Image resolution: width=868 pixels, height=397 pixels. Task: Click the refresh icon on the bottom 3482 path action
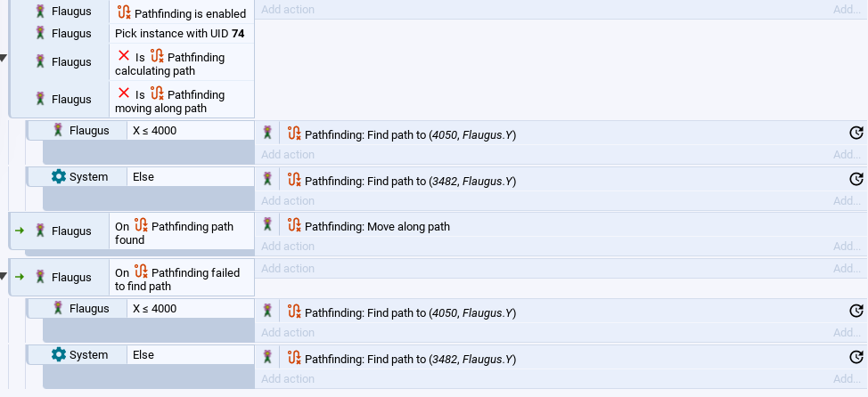tap(856, 357)
